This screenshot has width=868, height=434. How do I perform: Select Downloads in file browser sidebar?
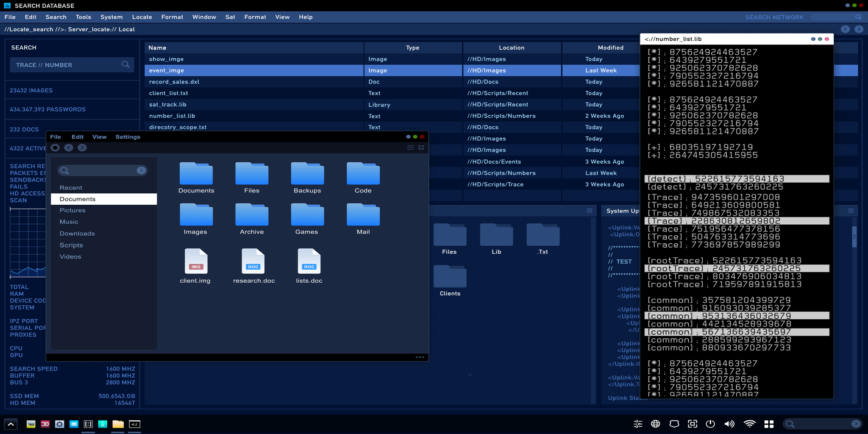pos(77,234)
